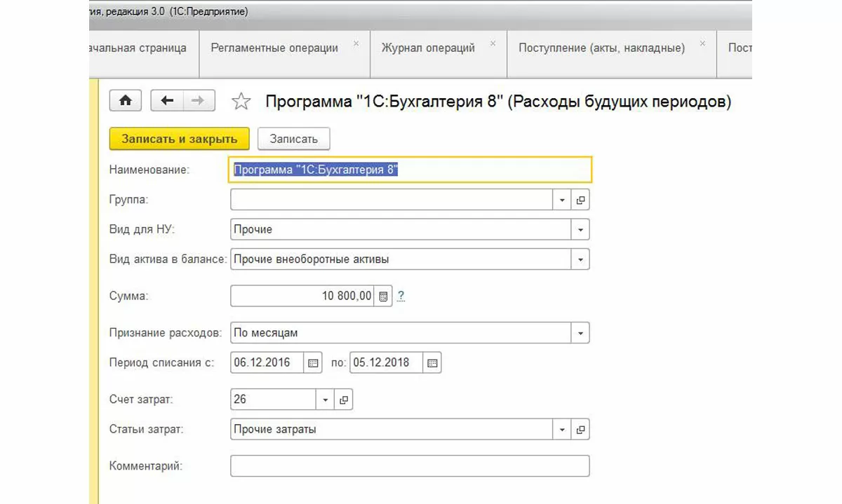Expand the Признание расходов dropdown
Image resolution: width=842 pixels, height=504 pixels.
coord(580,333)
